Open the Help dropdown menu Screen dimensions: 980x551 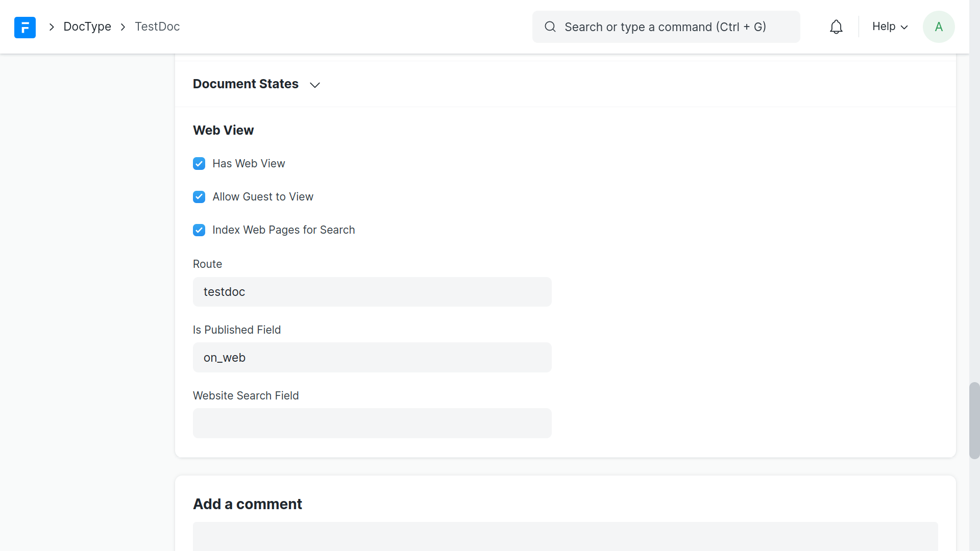pos(890,27)
